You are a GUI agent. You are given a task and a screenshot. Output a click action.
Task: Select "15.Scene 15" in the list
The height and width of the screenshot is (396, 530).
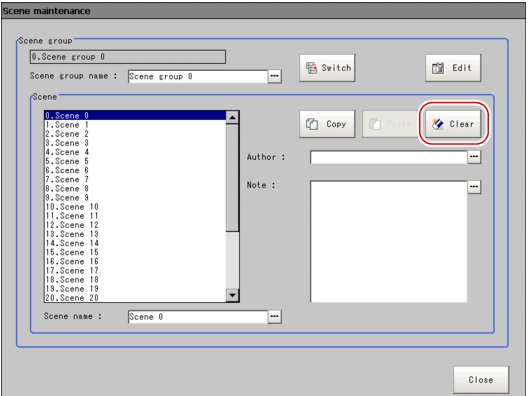pos(135,252)
